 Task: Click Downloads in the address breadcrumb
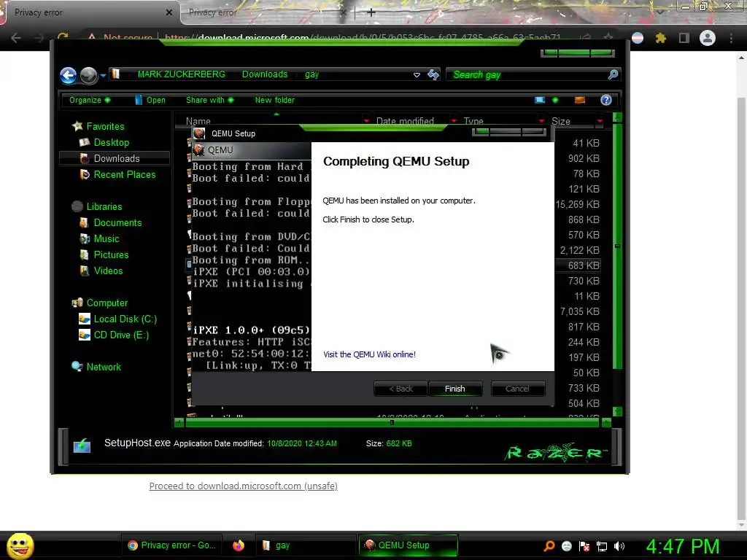click(264, 74)
